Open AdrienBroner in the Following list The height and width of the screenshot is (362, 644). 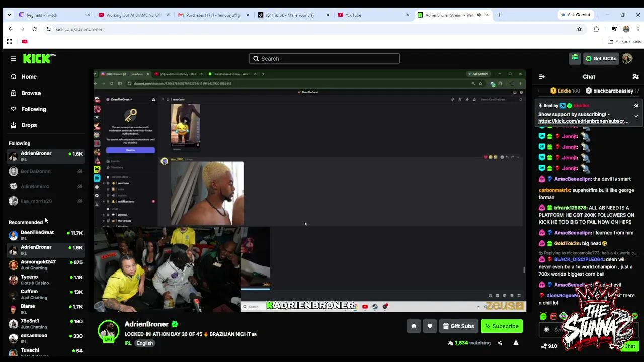(45, 156)
